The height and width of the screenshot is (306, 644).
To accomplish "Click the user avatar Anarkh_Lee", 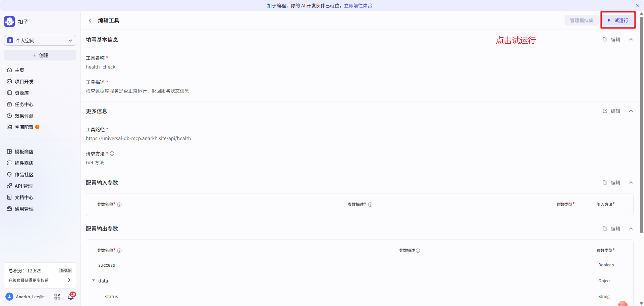I will [9, 297].
